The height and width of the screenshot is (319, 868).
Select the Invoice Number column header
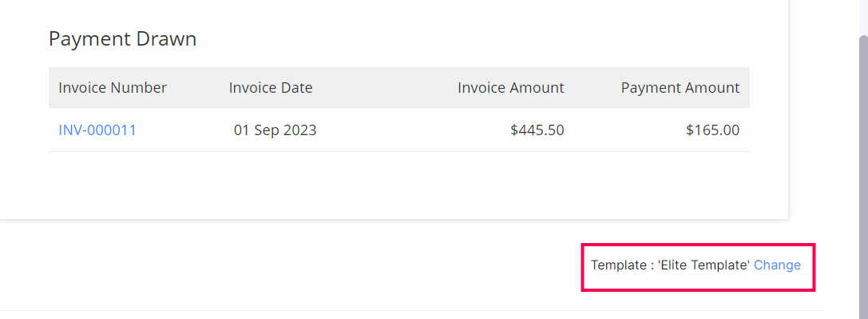coord(113,87)
